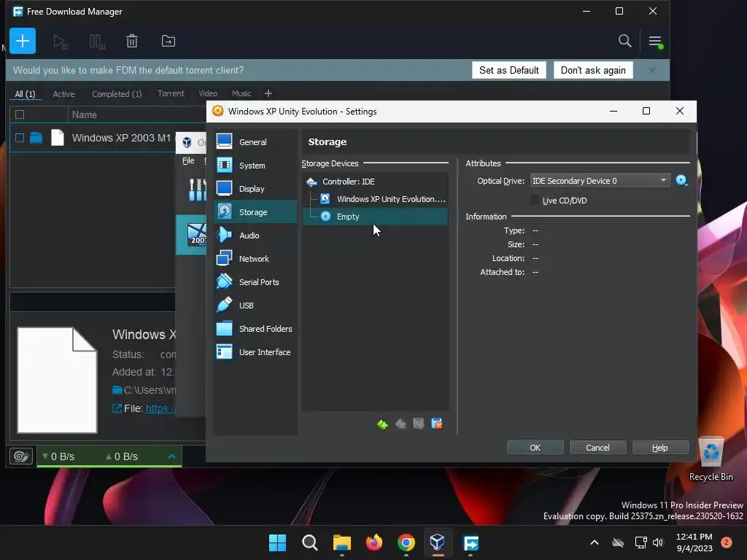Add a new download in FDM
Image resolution: width=747 pixels, height=560 pixels.
[23, 41]
